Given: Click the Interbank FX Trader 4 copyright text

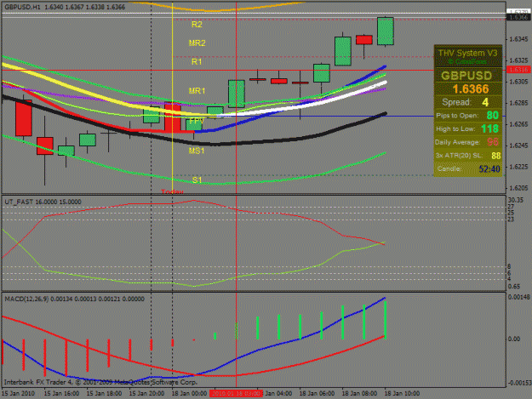Looking at the screenshot, I should (100, 382).
